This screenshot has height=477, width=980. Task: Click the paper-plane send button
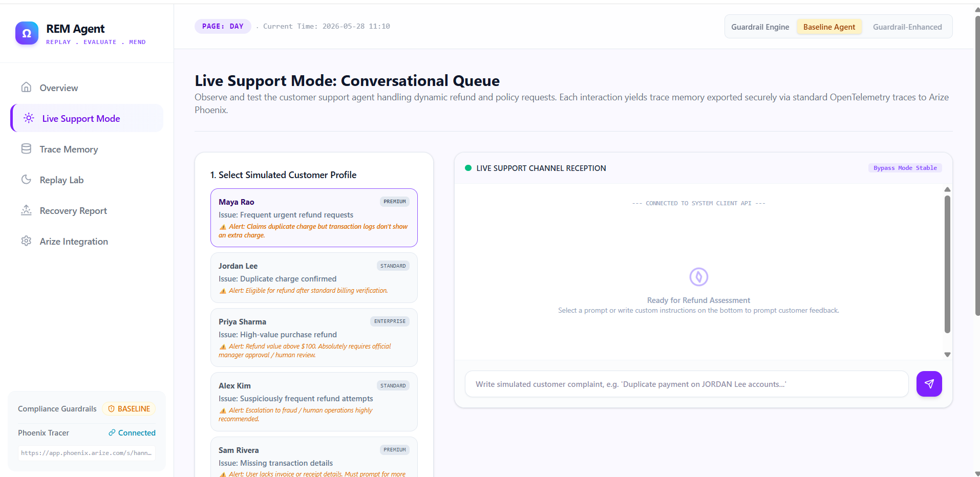(x=929, y=384)
